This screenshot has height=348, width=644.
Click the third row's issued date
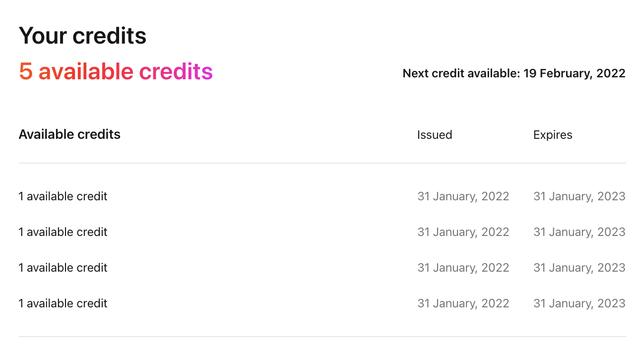463,268
